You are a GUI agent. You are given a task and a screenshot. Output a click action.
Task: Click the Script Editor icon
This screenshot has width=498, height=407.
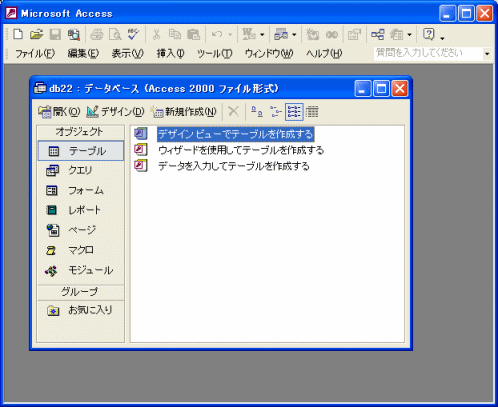pos(332,34)
